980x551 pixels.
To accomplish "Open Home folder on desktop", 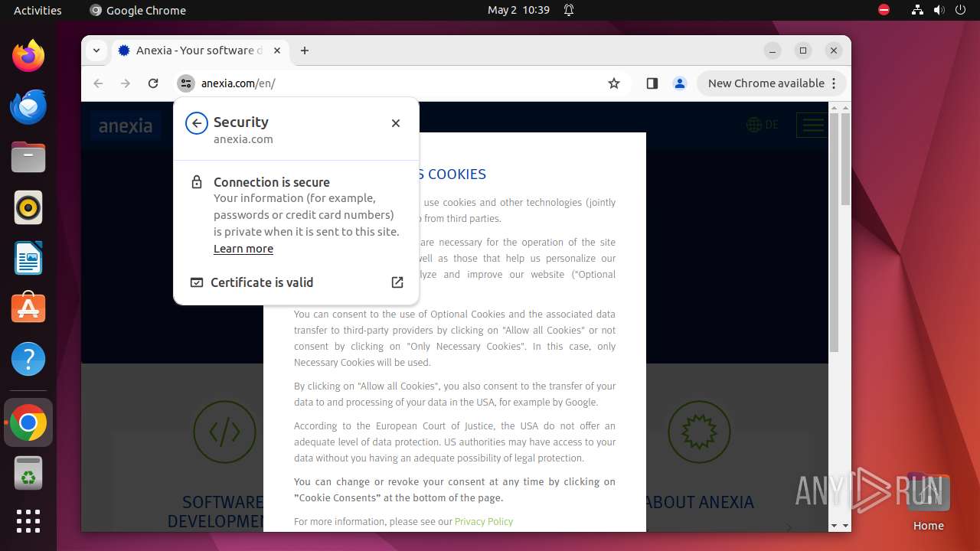I will coord(928,501).
